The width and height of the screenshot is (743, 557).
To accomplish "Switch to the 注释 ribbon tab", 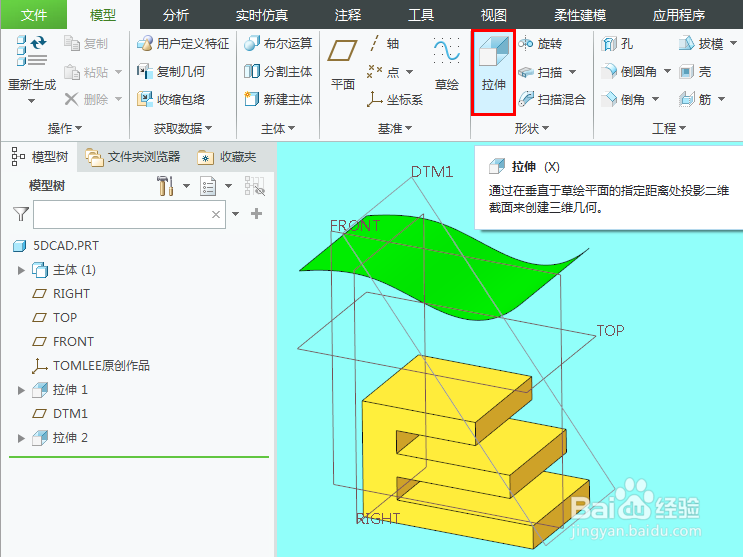I will (348, 15).
